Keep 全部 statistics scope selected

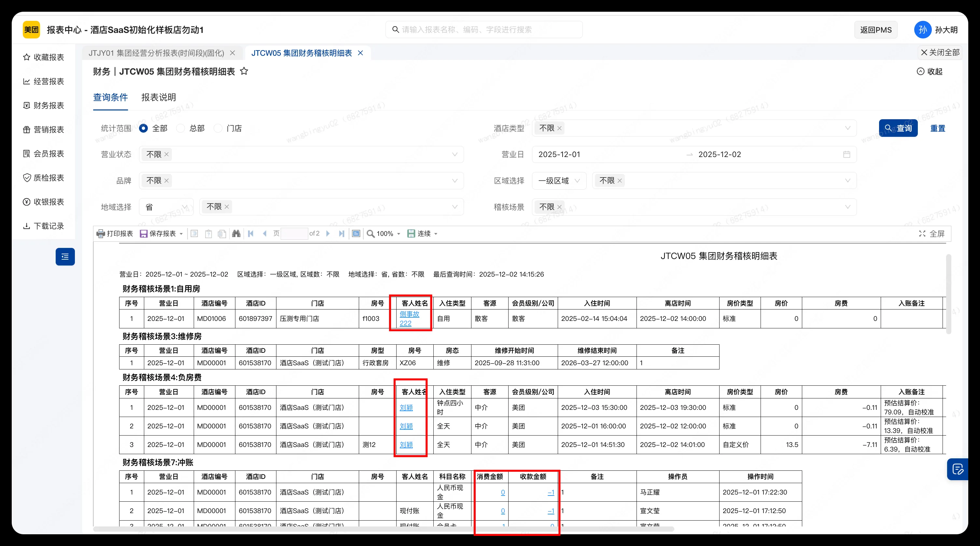(143, 128)
